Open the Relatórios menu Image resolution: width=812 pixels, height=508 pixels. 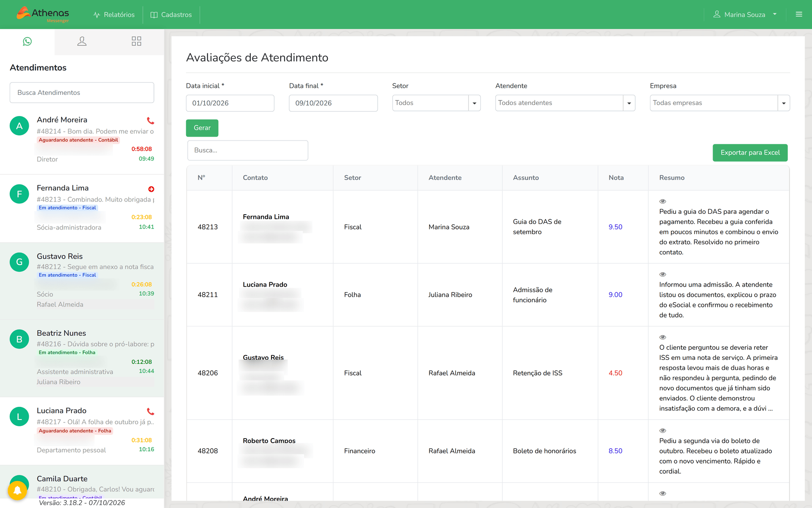coord(114,14)
